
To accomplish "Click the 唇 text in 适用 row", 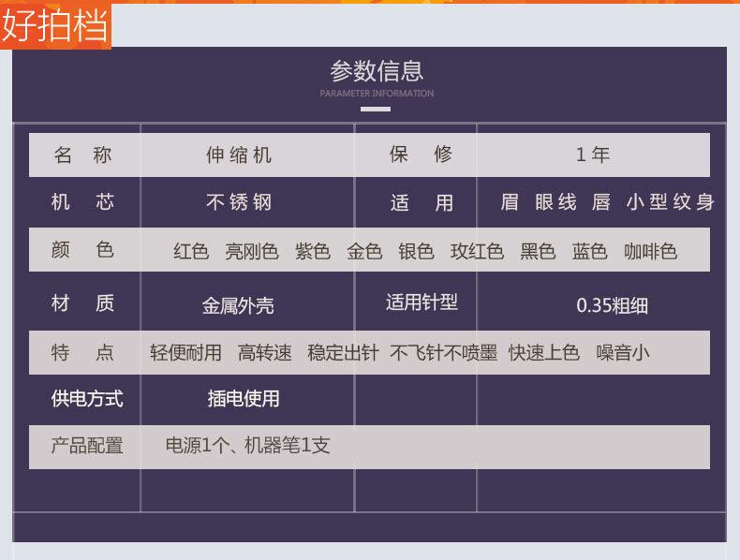I will (x=601, y=202).
